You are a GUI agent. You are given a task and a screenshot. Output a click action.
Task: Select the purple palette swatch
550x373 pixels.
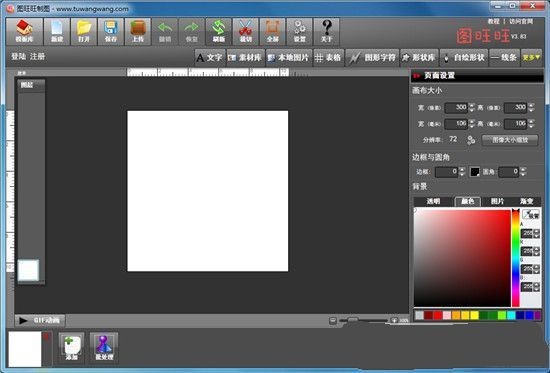[537, 315]
